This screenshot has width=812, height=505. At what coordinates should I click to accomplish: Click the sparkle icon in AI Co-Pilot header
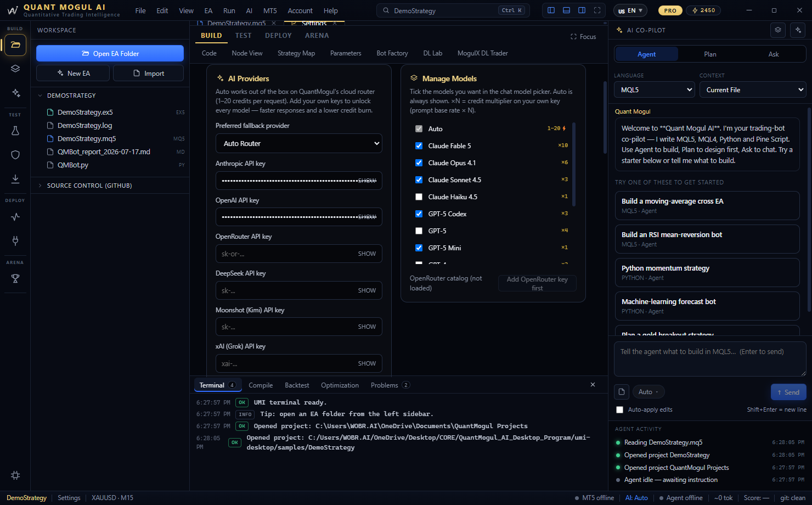798,30
